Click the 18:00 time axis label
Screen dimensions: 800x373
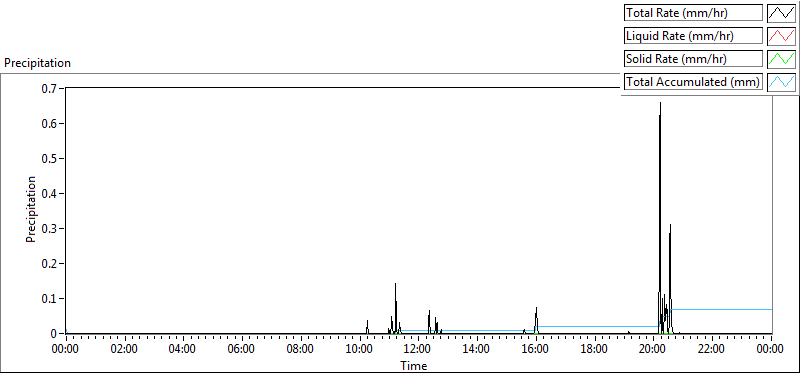pyautogui.click(x=595, y=349)
